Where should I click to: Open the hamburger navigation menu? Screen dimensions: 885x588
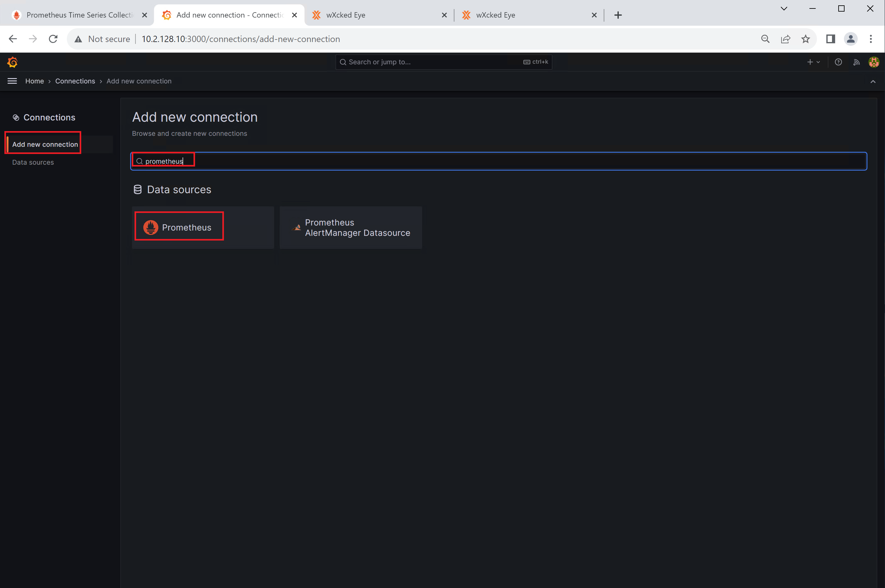click(x=12, y=81)
